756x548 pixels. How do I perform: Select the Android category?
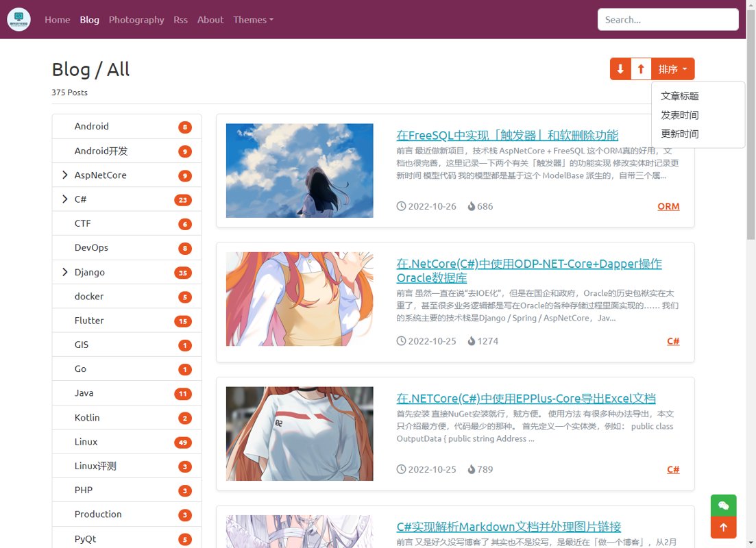click(127, 126)
